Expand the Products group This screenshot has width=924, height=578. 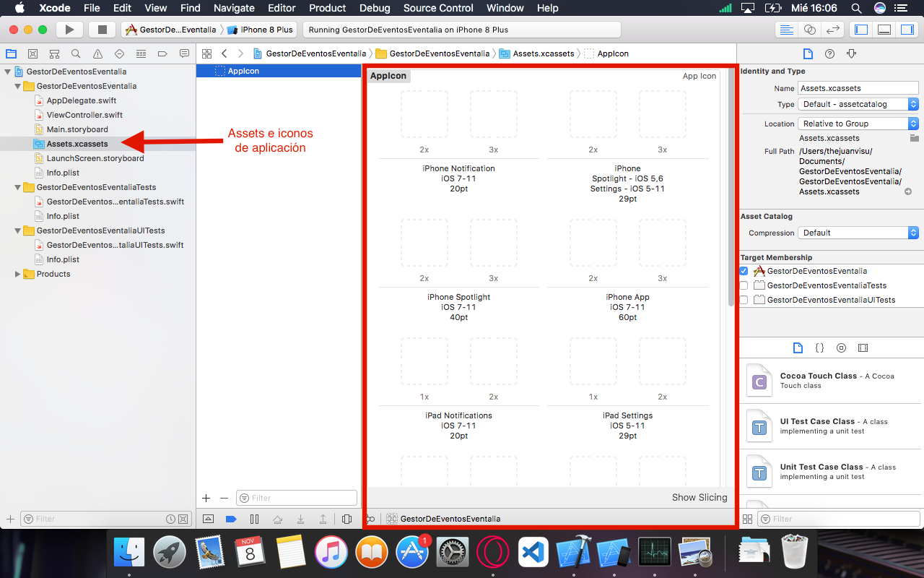pos(18,274)
